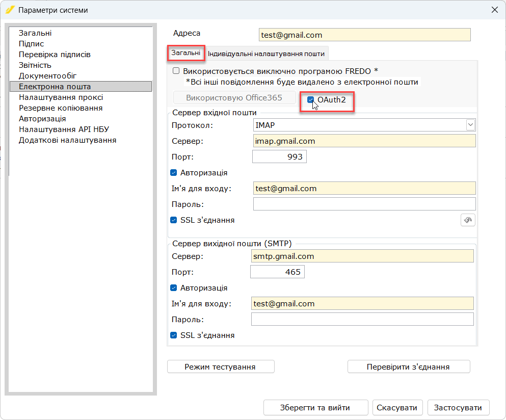Select Підпис in the settings list
Image resolution: width=506 pixels, height=420 pixels.
pos(31,44)
